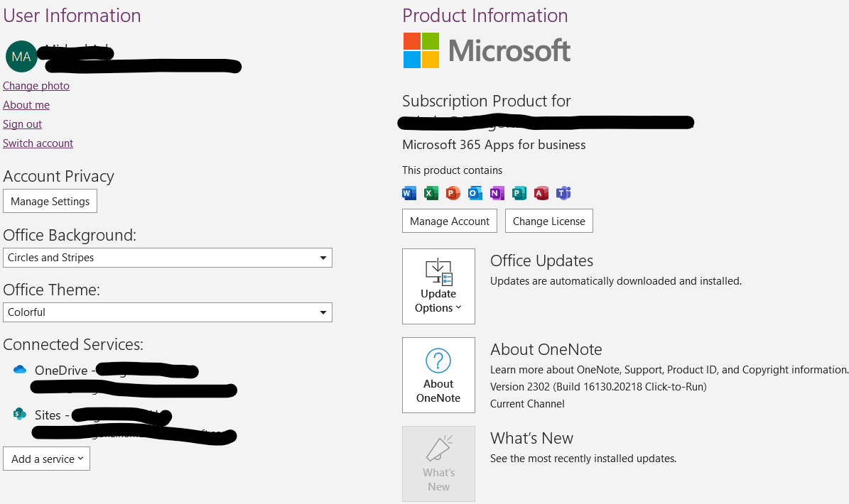Image resolution: width=849 pixels, height=504 pixels.
Task: Click the Account Privacy heading
Action: click(x=58, y=176)
